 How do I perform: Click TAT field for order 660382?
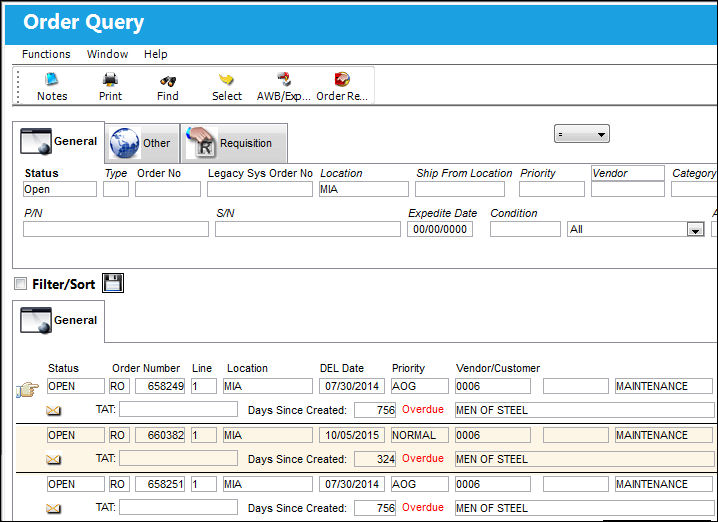[x=178, y=458]
